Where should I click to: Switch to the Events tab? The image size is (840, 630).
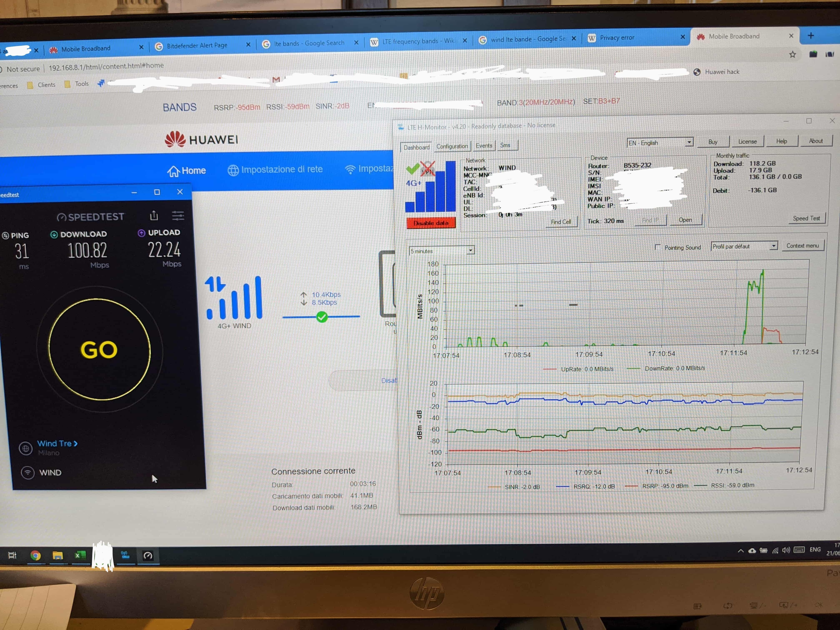[x=484, y=145]
